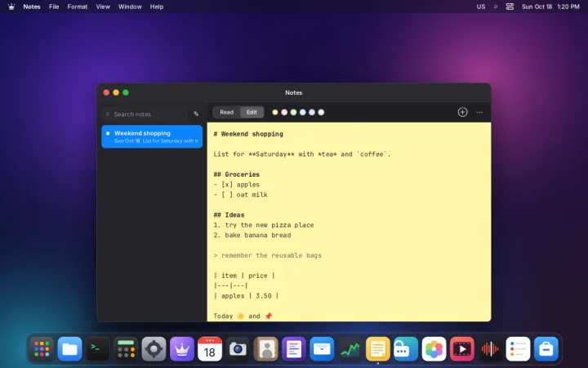Open the Format menu
The width and height of the screenshot is (588, 368).
[78, 7]
